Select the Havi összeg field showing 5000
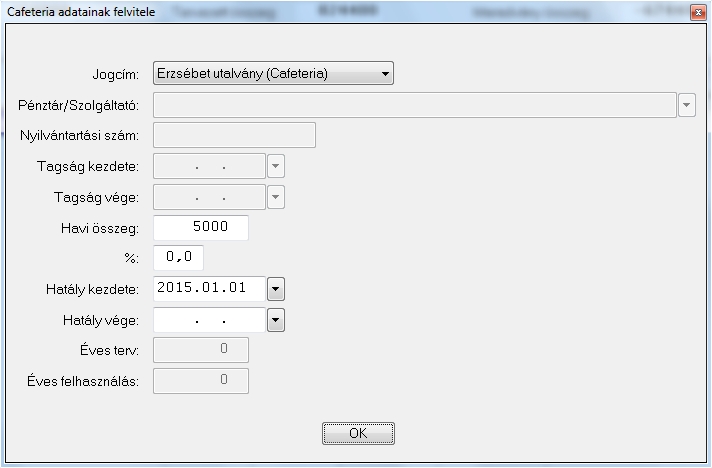The height and width of the screenshot is (468, 712). [200, 227]
